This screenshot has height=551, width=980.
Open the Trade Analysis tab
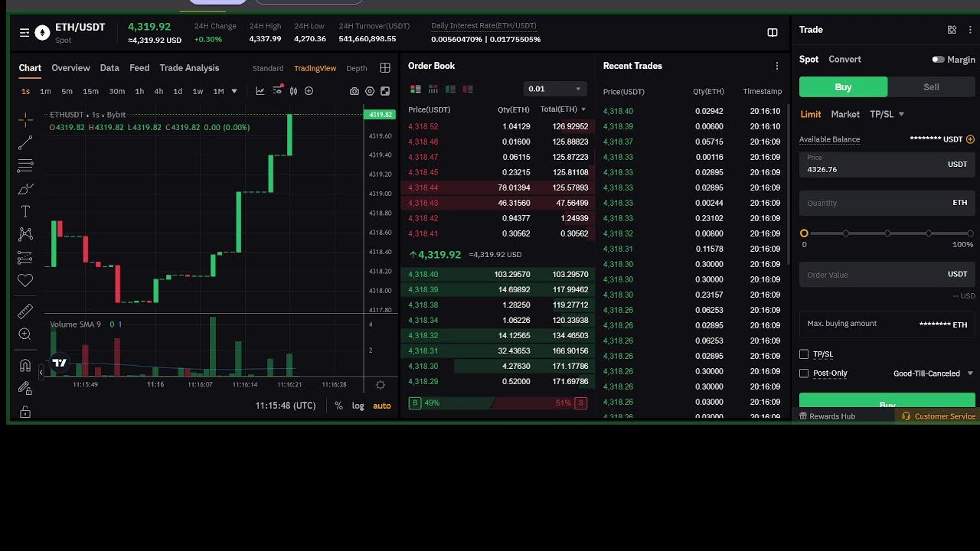point(189,68)
